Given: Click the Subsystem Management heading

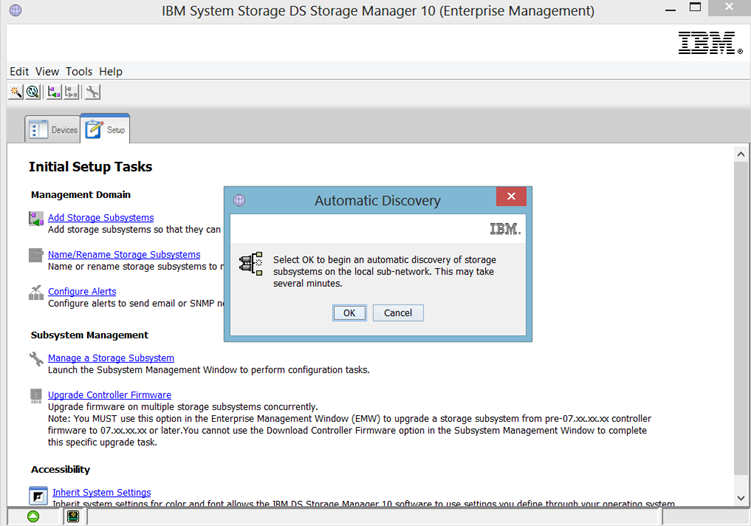Looking at the screenshot, I should click(90, 335).
